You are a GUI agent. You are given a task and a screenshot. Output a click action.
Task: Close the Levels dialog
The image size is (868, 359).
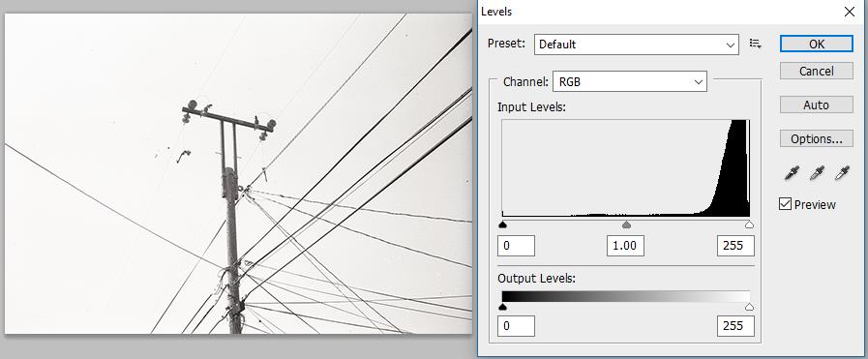coord(850,12)
